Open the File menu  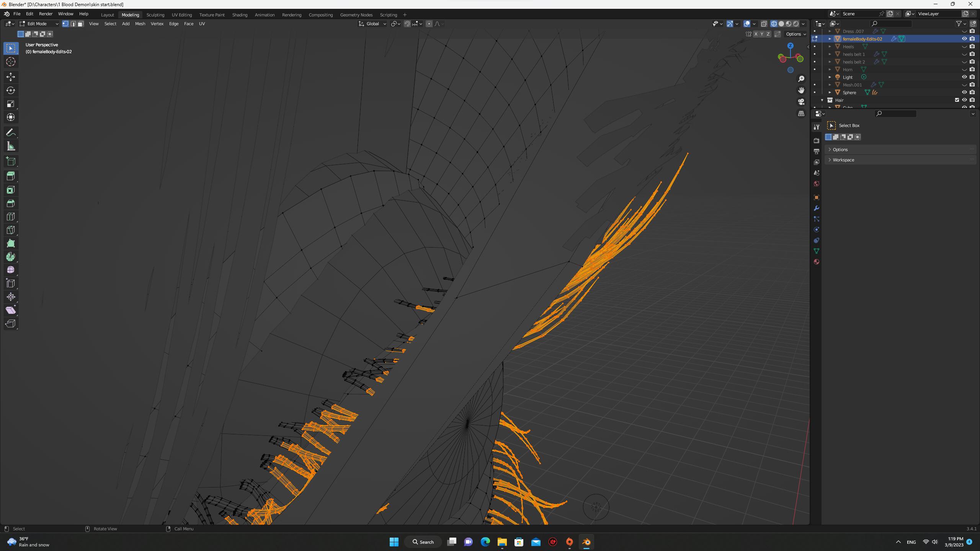point(17,14)
